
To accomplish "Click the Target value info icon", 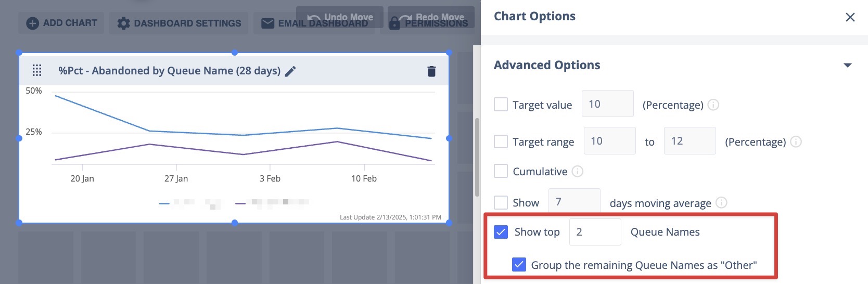I will 713,105.
